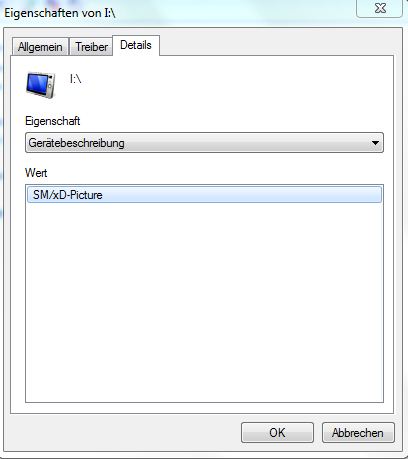Viewport: 408px width, 459px height.
Task: Click the empty area of the Wert list
Action: click(204, 302)
